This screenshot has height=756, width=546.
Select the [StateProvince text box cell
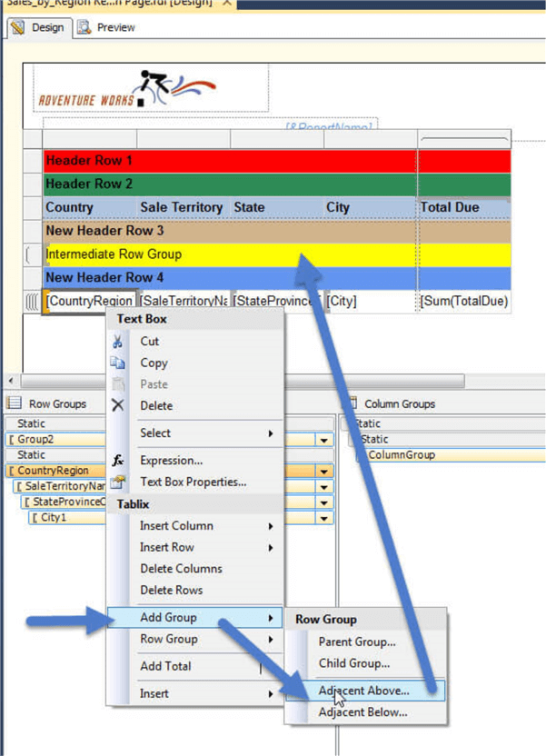coord(277,302)
